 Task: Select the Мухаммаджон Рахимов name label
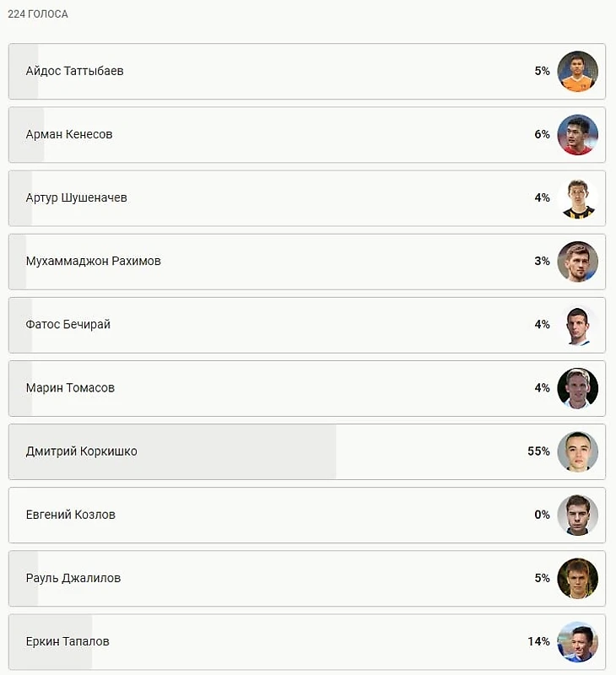click(93, 261)
